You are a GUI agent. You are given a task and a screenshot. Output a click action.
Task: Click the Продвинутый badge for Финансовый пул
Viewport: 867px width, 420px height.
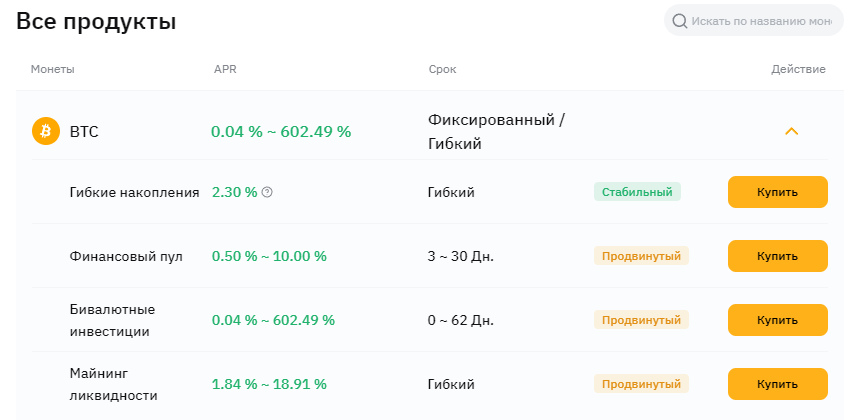point(641,256)
